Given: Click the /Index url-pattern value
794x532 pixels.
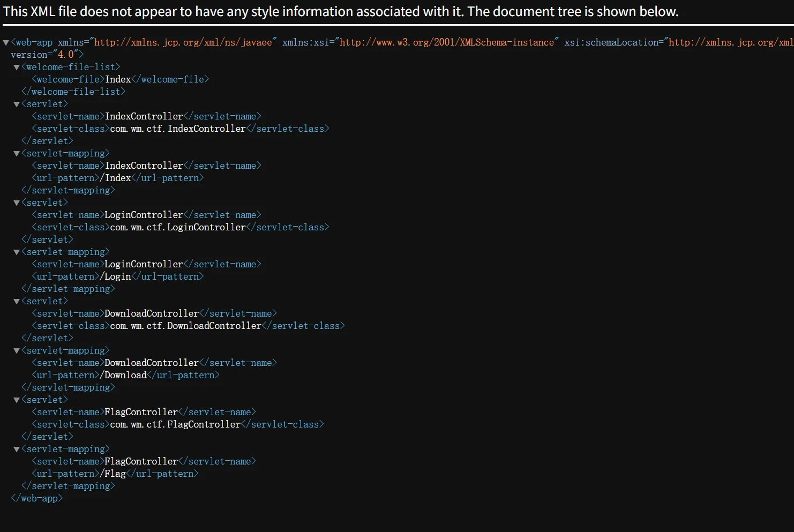Looking at the screenshot, I should [x=116, y=178].
